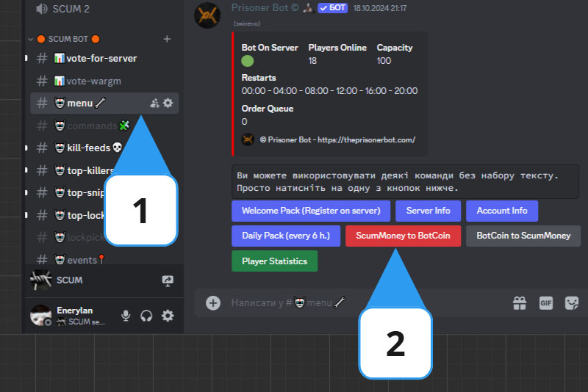Open the attachment plus menu
The width and height of the screenshot is (588, 392).
tap(213, 303)
